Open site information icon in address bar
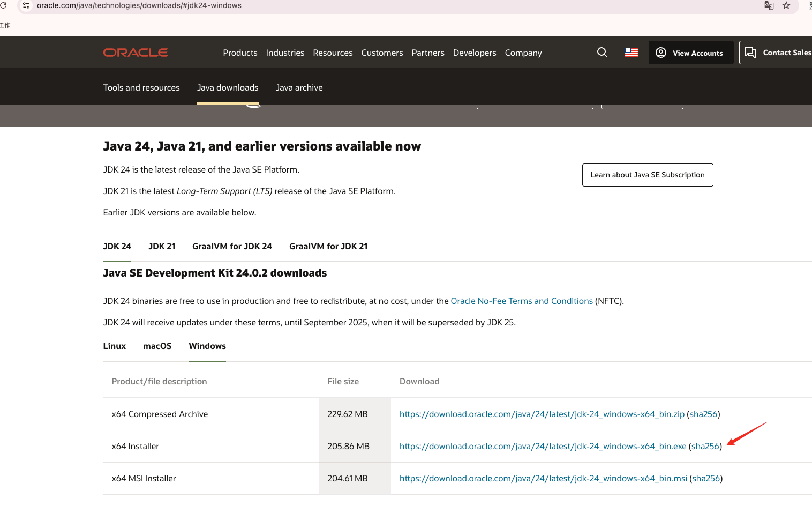 click(26, 5)
